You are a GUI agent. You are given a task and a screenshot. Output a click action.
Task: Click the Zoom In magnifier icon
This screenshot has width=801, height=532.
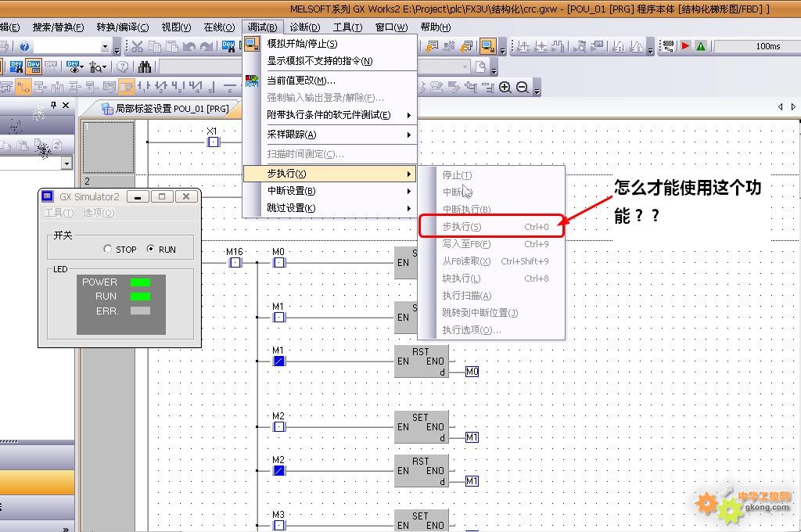[505, 88]
